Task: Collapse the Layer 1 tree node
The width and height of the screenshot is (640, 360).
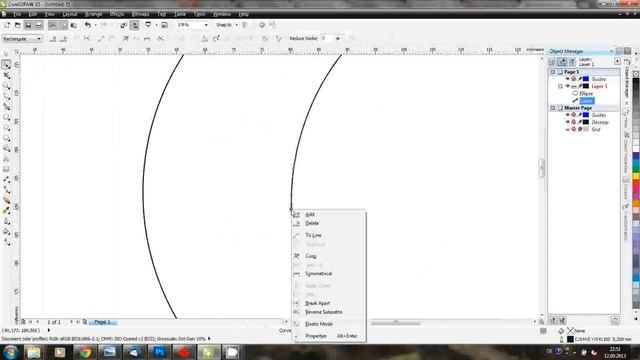Action: coord(560,86)
